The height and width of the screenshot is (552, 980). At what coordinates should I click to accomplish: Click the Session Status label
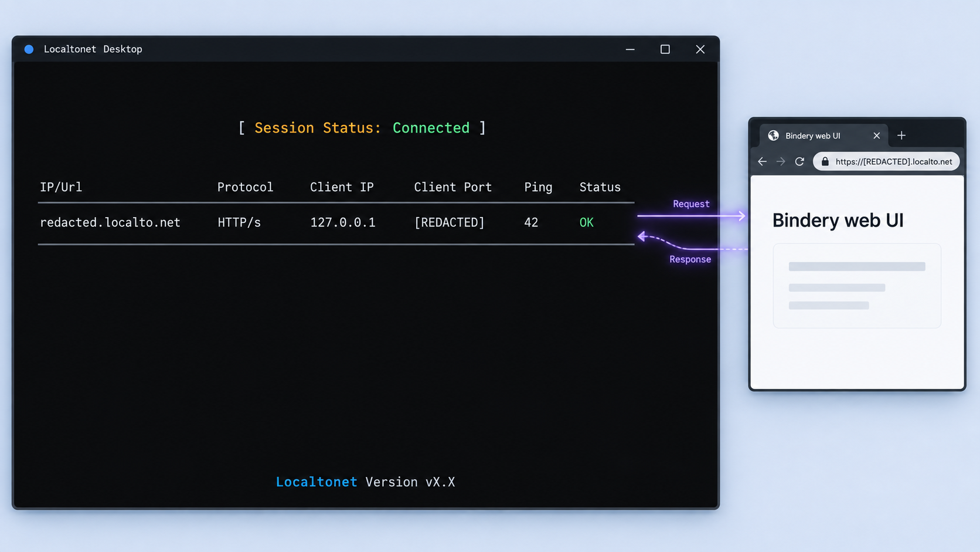pos(318,128)
